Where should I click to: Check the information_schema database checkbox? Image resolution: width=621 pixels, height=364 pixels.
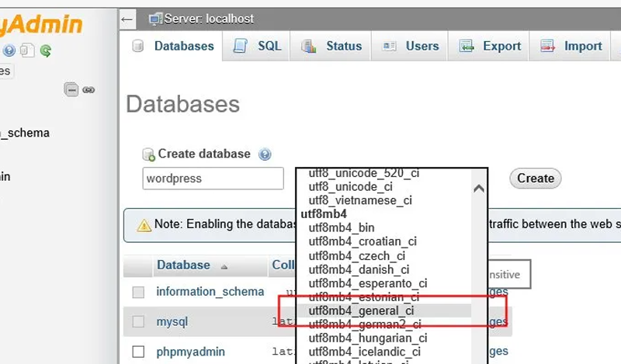pyautogui.click(x=138, y=293)
